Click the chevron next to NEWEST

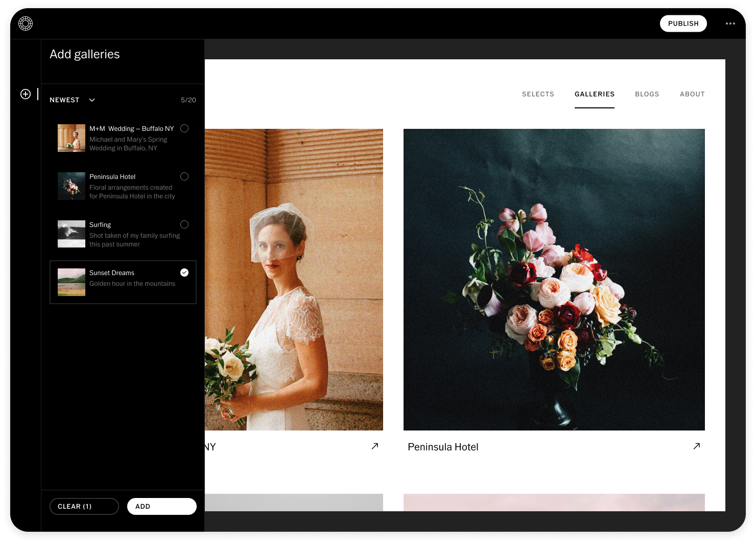pyautogui.click(x=92, y=100)
